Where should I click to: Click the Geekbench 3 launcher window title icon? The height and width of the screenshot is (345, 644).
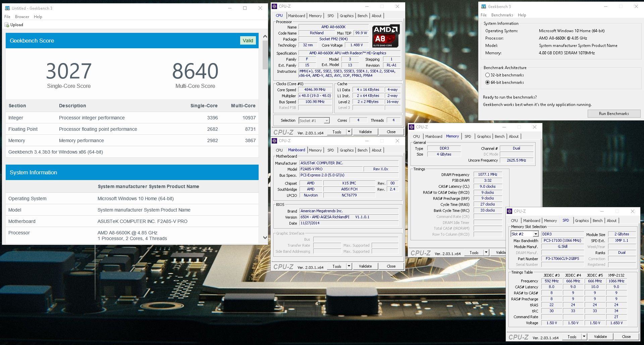click(484, 6)
